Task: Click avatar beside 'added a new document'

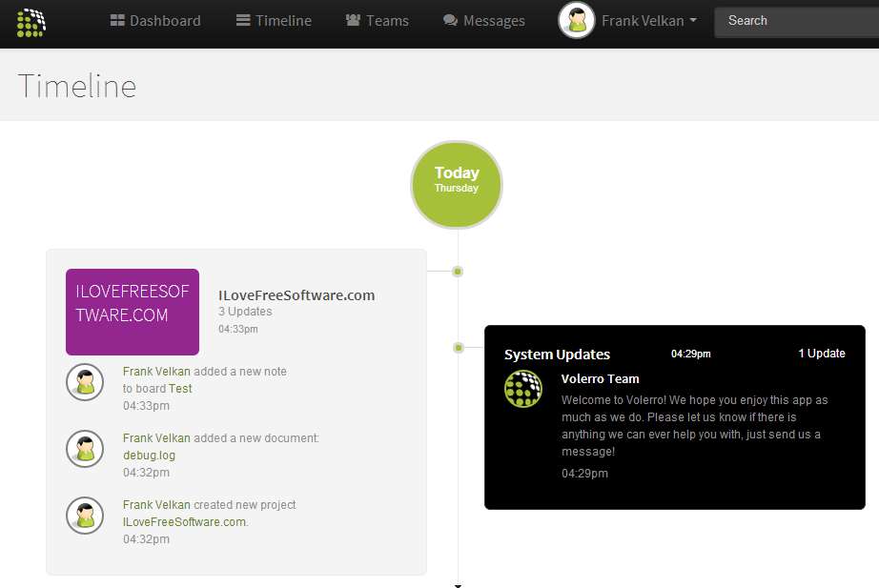Action: coord(85,449)
